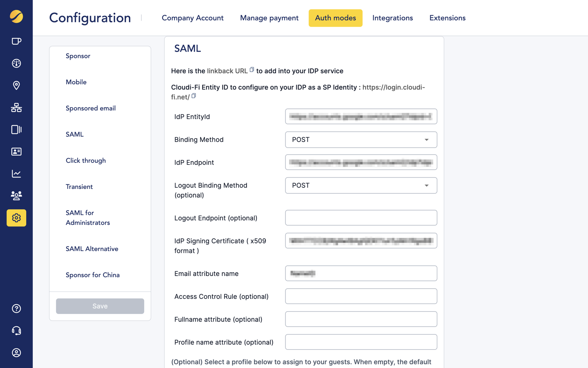588x368 pixels.
Task: Open the users group icon
Action: pos(16,195)
